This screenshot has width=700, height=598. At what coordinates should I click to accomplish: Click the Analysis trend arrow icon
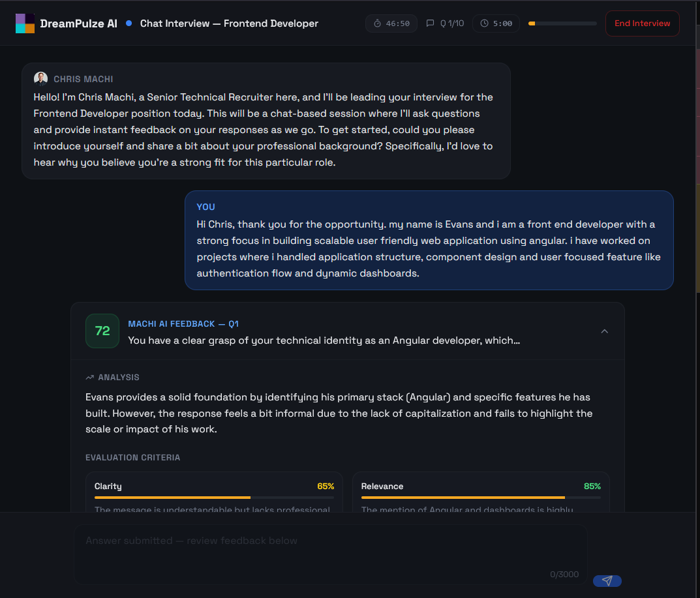(x=90, y=378)
